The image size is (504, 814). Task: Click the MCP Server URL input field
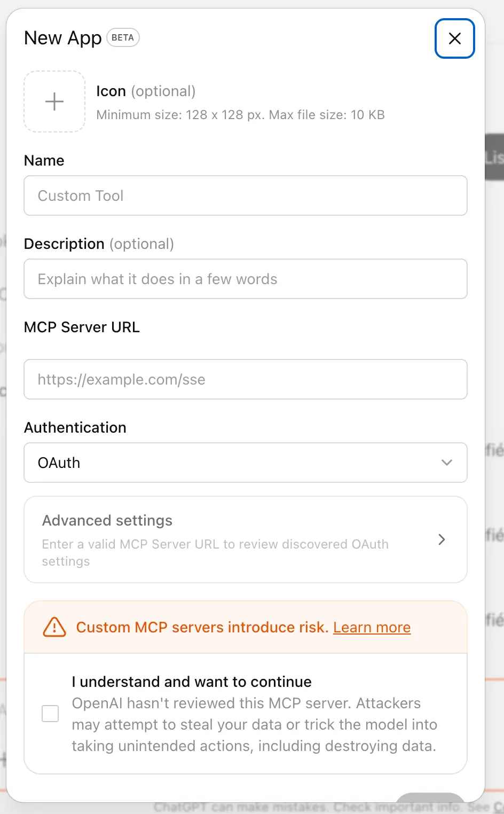pyautogui.click(x=245, y=379)
